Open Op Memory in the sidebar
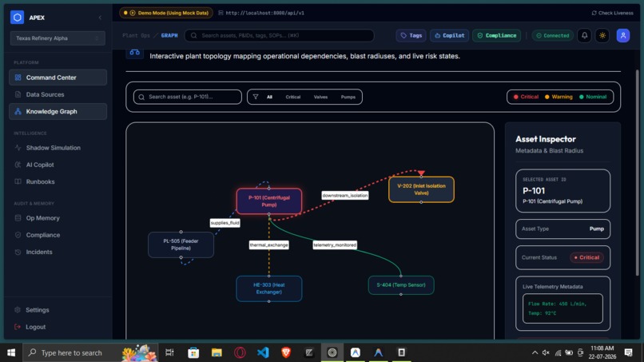Viewport: 644px width, 362px height. tap(58, 218)
